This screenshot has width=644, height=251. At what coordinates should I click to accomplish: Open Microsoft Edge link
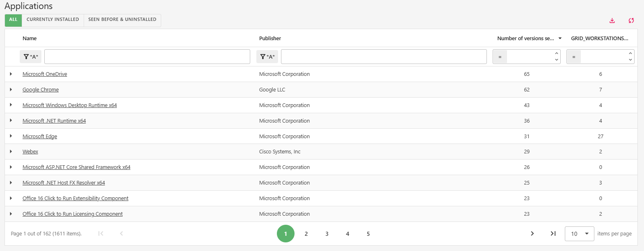tap(40, 137)
